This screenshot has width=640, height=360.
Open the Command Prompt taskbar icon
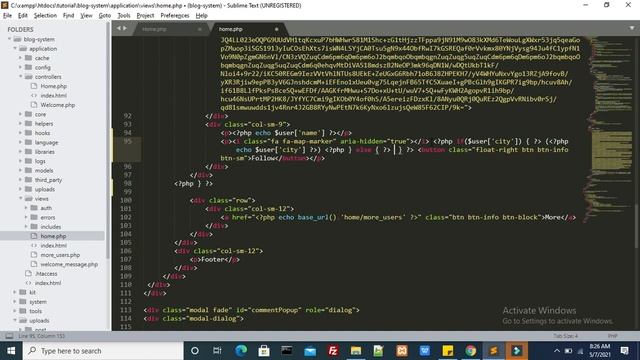pyautogui.click(x=287, y=351)
